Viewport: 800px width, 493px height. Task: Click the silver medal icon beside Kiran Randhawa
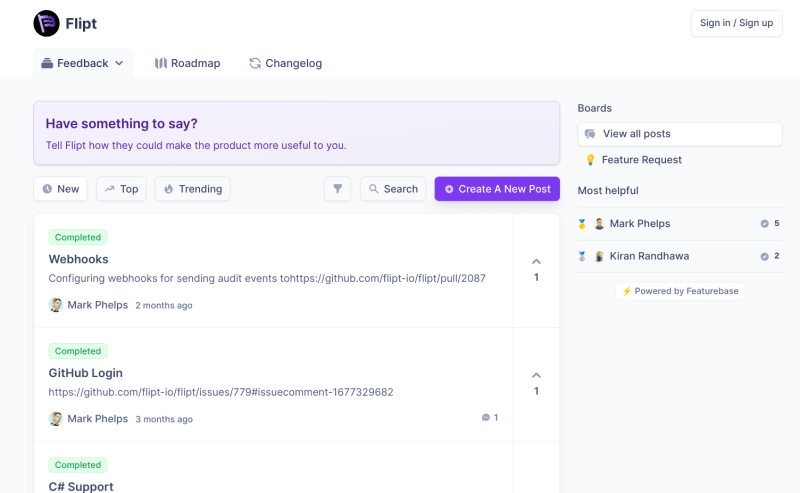582,256
